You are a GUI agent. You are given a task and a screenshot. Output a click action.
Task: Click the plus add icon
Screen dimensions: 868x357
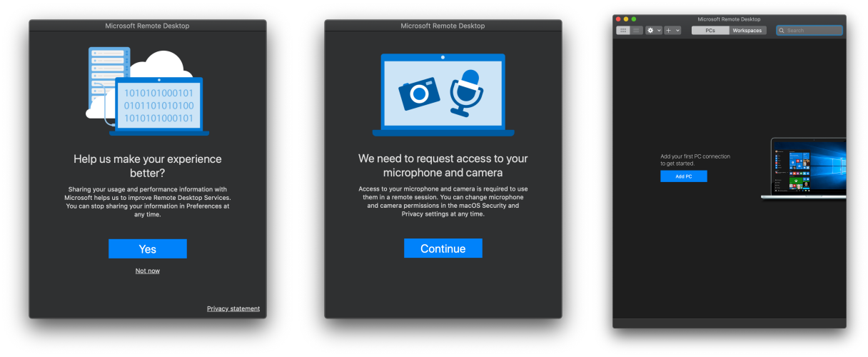pyautogui.click(x=668, y=31)
